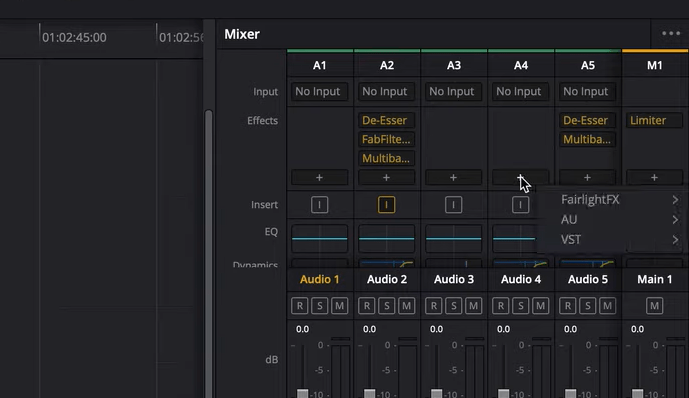Arm record on Audio 5
Viewport: 689px width, 398px height.
[x=568, y=306]
